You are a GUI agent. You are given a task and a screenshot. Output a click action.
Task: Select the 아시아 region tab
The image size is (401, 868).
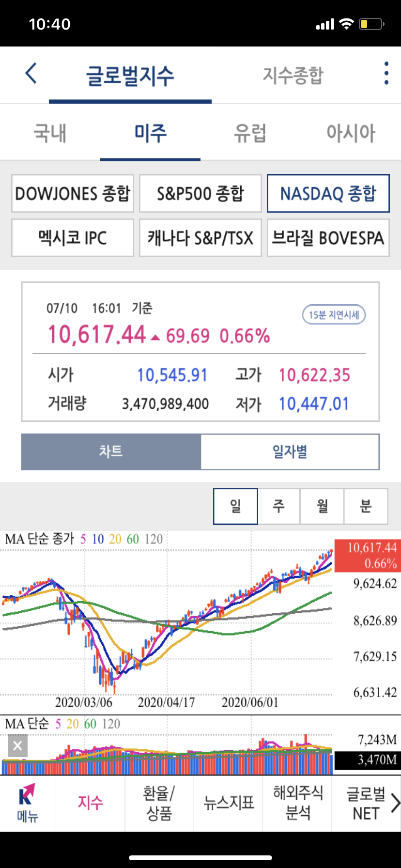pos(351,133)
